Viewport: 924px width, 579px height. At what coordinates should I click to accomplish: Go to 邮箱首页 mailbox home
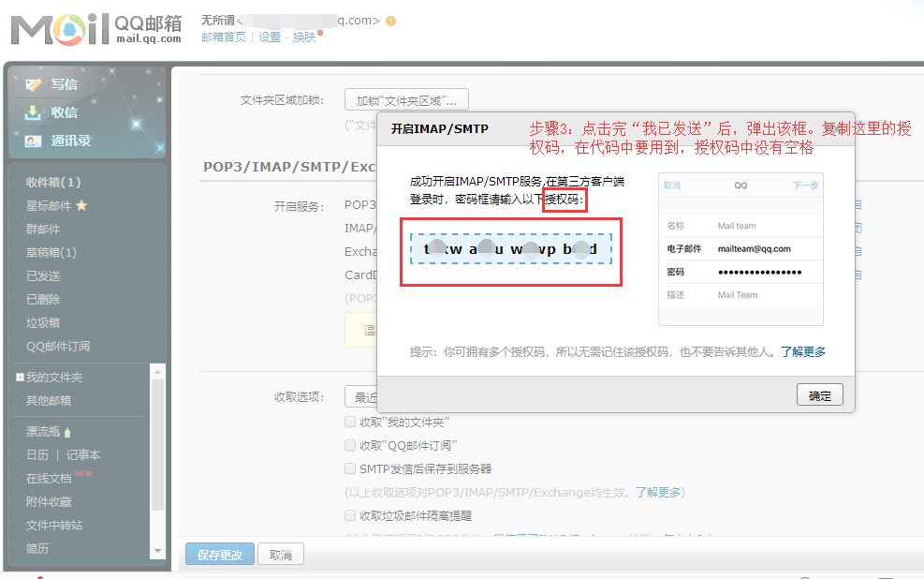(x=224, y=37)
